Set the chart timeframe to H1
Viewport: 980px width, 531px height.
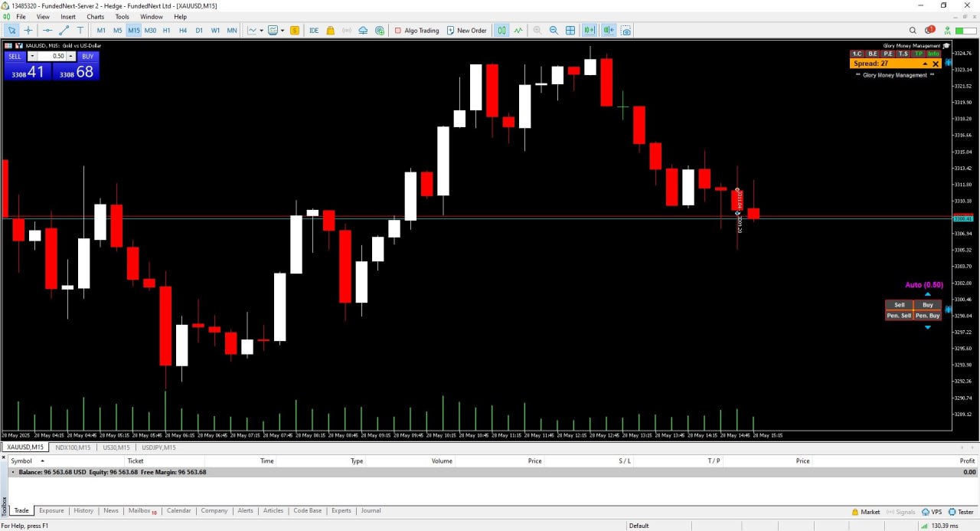coord(167,31)
